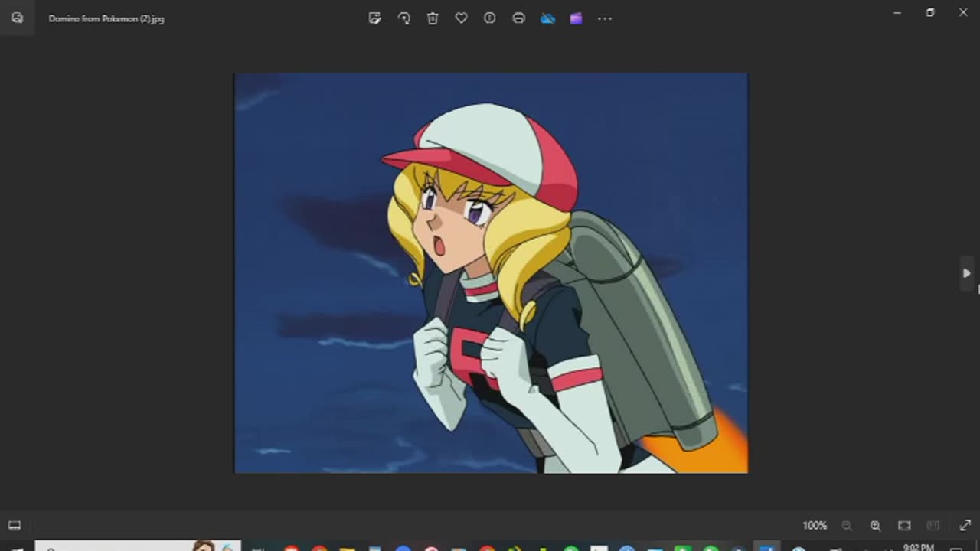The width and height of the screenshot is (980, 551).
Task: Click the file name Domino from Pokemon (2).jpg
Action: [106, 19]
